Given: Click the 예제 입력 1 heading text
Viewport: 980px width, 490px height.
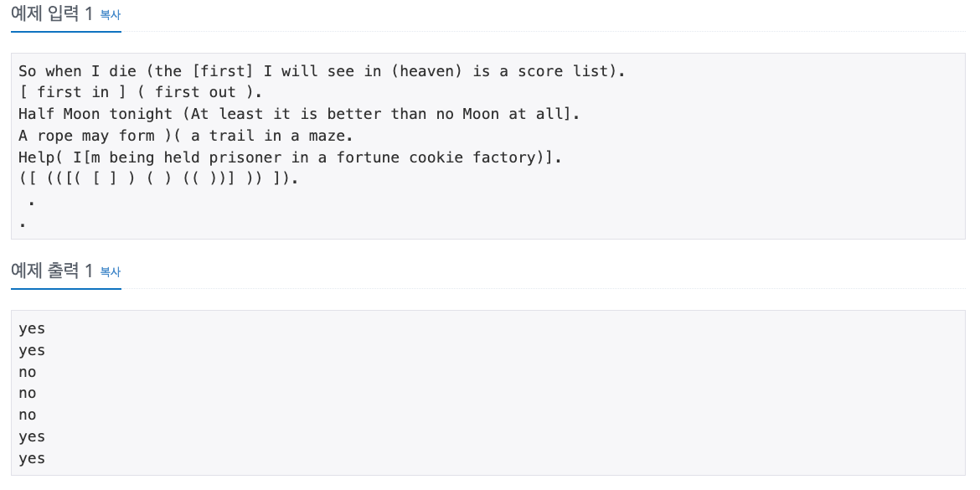Looking at the screenshot, I should coord(52,13).
